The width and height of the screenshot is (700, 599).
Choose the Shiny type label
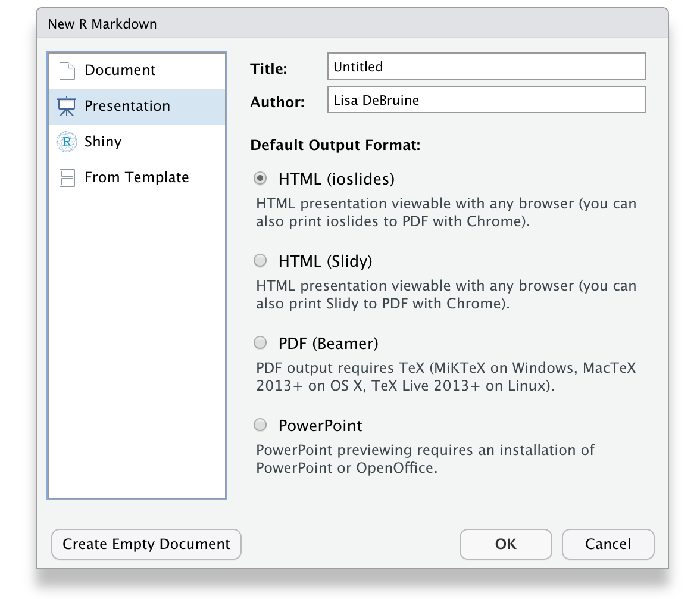coord(103,142)
